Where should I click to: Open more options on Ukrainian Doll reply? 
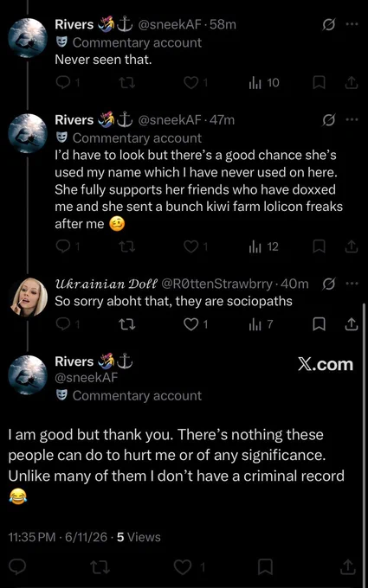coord(352,284)
